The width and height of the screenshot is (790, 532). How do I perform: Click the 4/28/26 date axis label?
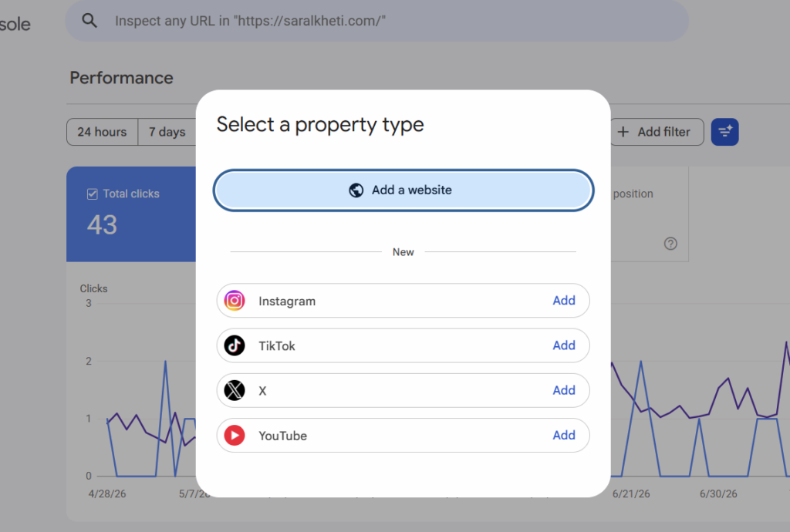[107, 493]
